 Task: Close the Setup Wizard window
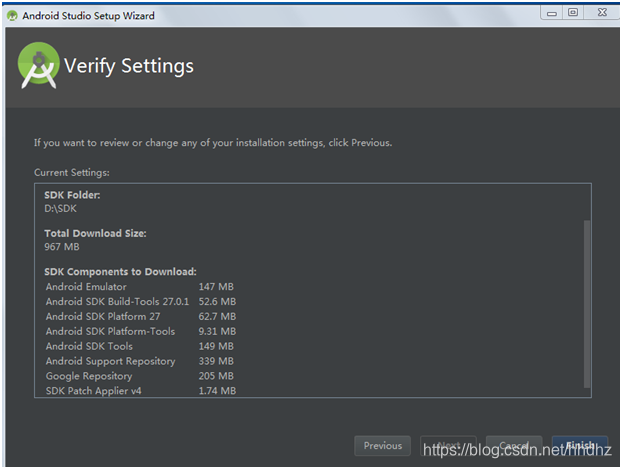[x=602, y=13]
